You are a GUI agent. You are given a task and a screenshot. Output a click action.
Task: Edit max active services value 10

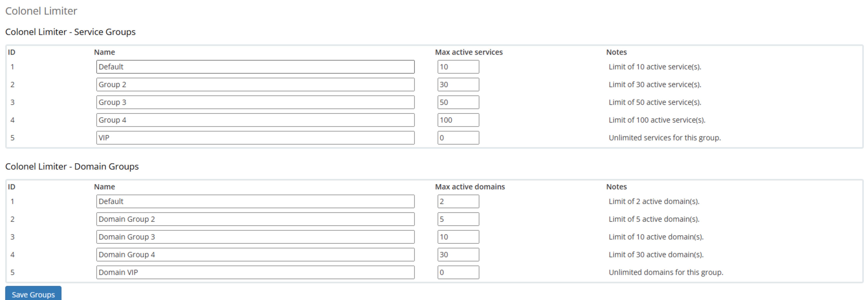point(458,67)
